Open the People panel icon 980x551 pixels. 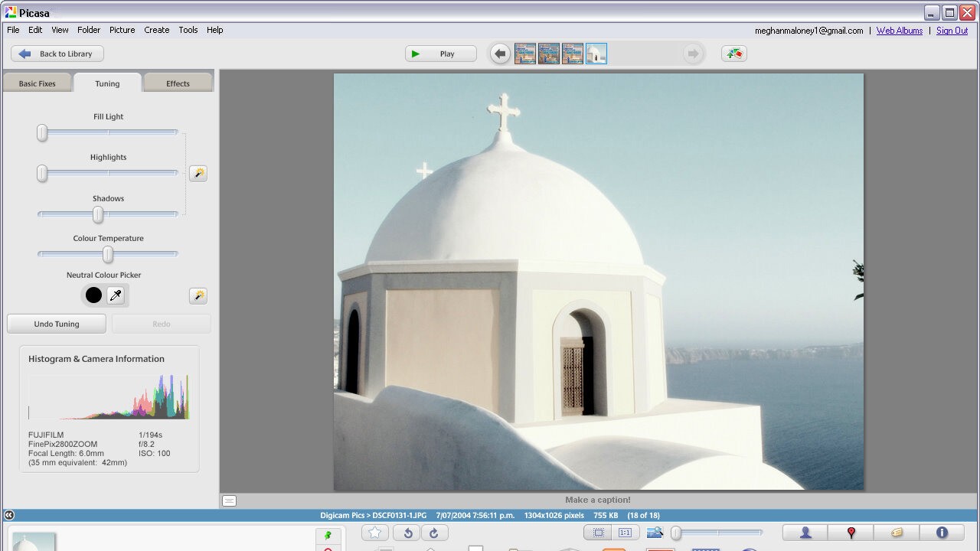coord(805,533)
